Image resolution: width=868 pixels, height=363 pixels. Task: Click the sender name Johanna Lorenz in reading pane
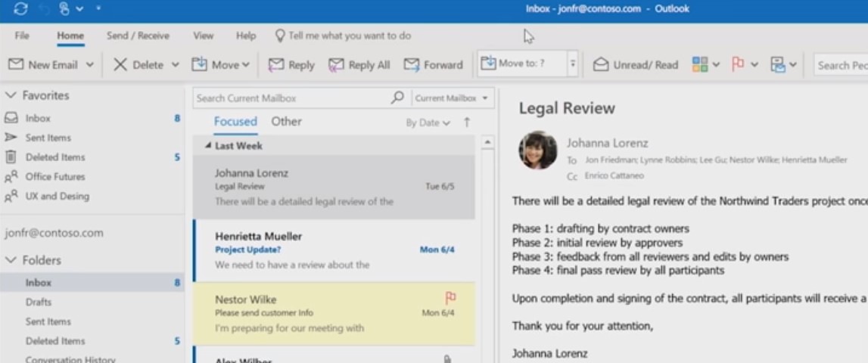point(607,144)
